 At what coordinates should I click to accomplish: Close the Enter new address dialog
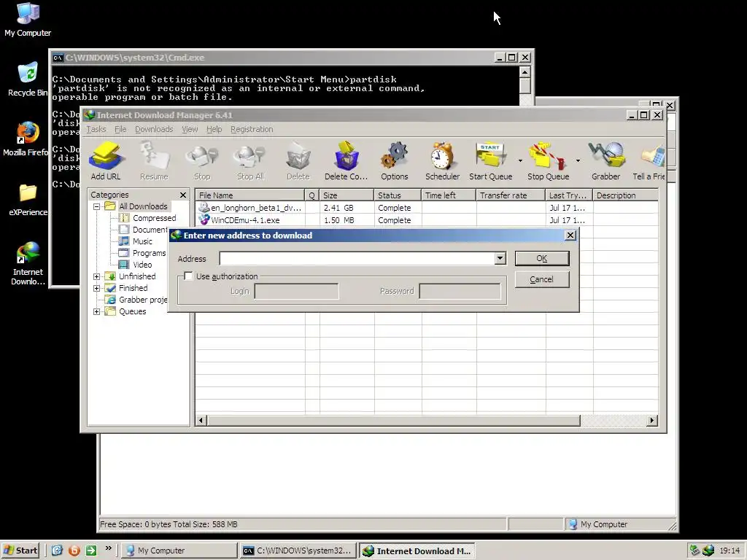click(x=570, y=236)
